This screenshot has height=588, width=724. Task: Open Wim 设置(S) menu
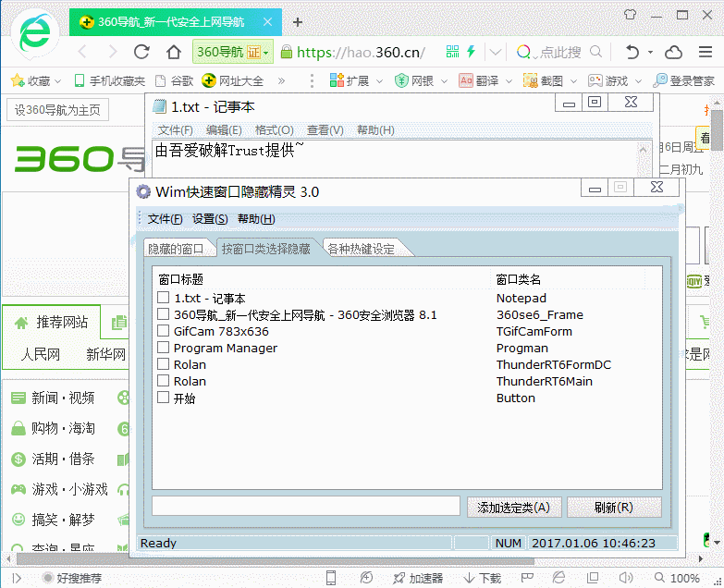click(210, 219)
